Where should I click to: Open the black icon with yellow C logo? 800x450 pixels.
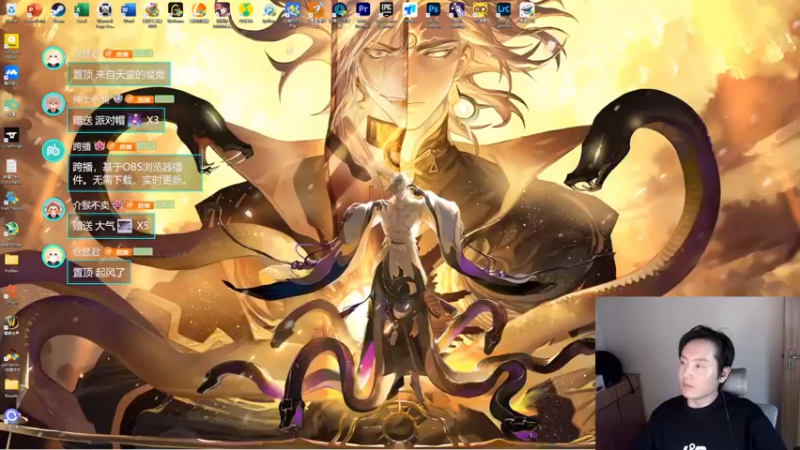(176, 10)
